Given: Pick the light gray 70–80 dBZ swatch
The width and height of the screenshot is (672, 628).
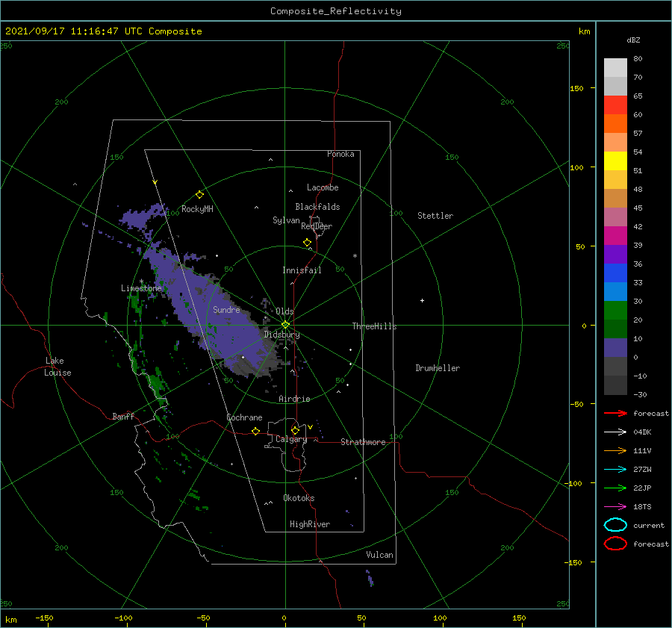Looking at the screenshot, I should [615, 68].
